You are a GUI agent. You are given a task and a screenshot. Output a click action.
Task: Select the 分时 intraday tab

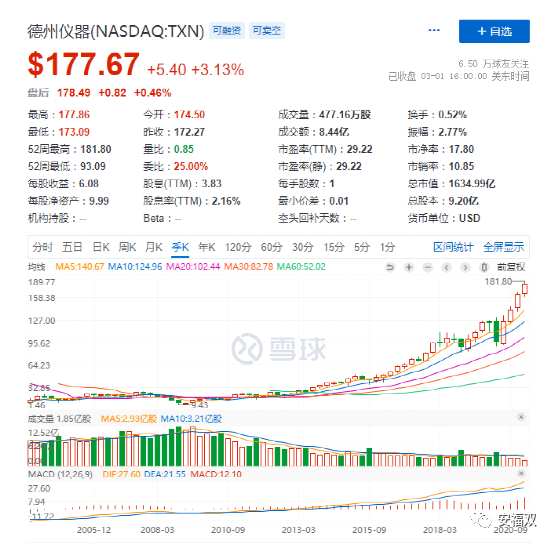point(42,247)
